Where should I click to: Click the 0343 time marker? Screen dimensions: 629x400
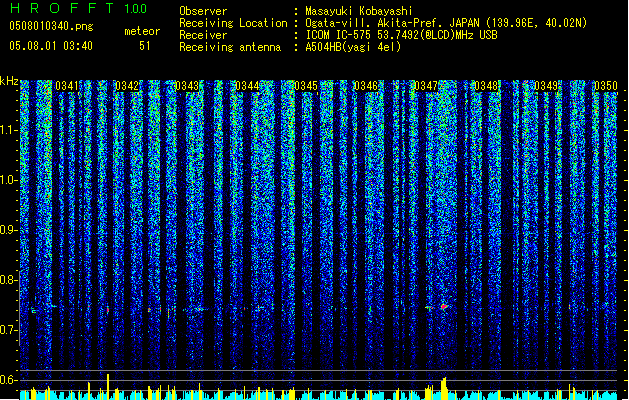187,86
